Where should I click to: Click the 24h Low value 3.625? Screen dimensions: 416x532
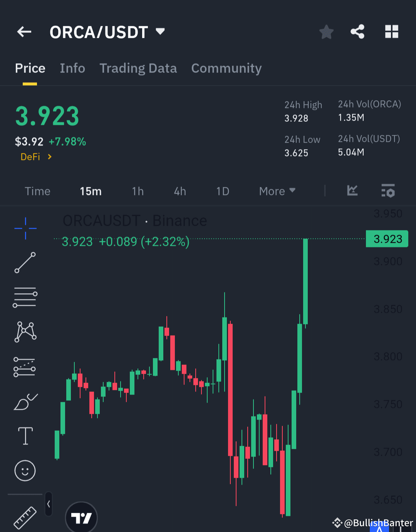tap(296, 153)
